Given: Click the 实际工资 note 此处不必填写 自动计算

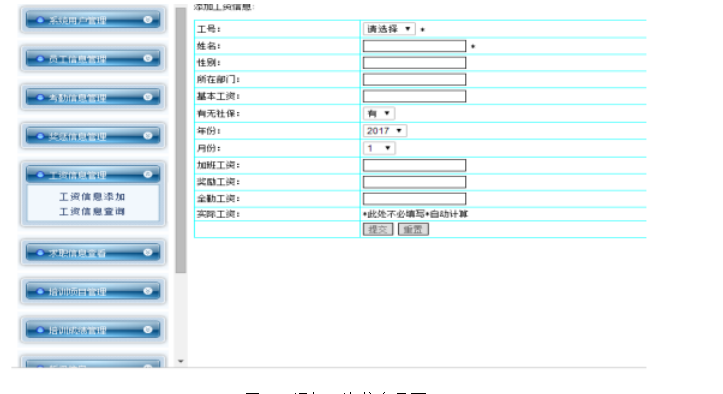Looking at the screenshot, I should [415, 214].
